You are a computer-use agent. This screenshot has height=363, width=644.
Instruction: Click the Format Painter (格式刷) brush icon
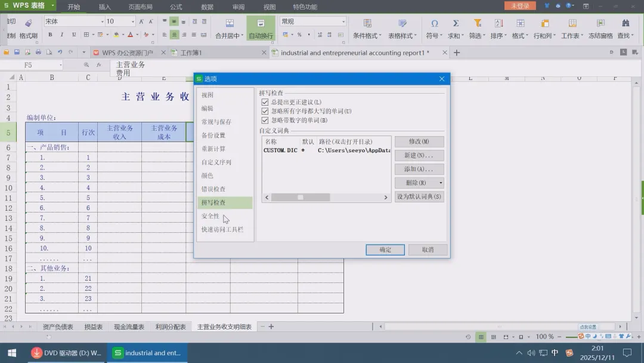pyautogui.click(x=29, y=23)
